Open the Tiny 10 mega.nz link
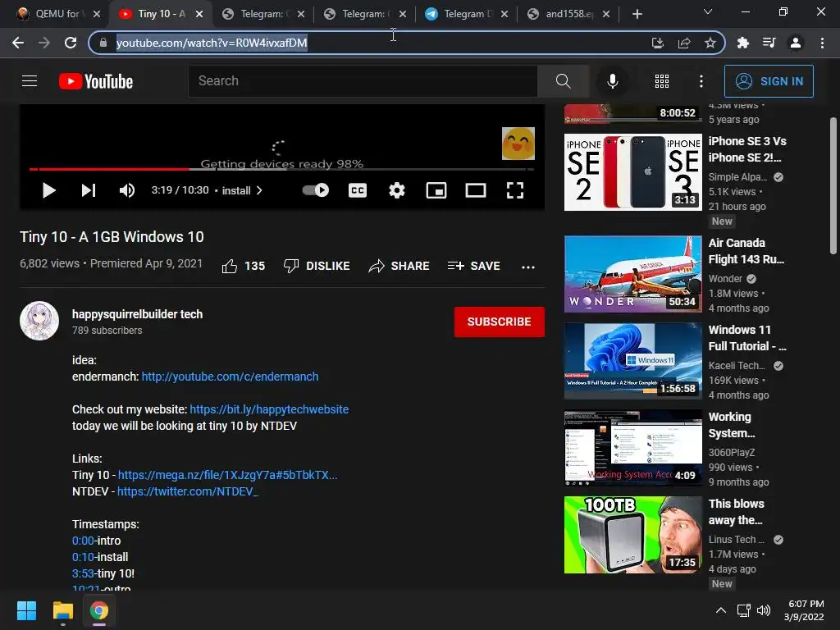 point(228,475)
